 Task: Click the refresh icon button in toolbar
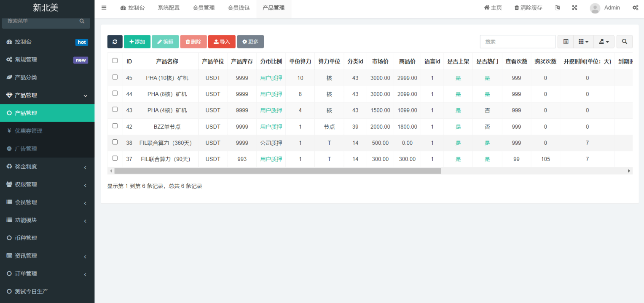tap(115, 42)
